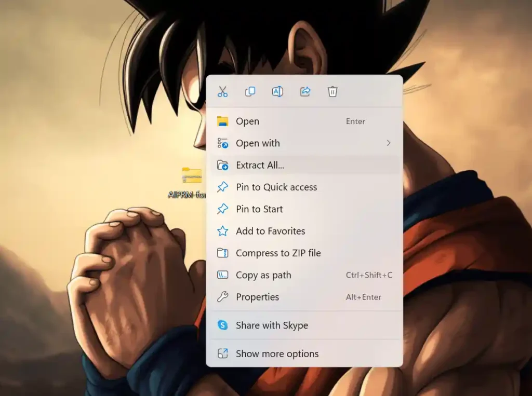
Task: Click Share with Skype entry
Action: (304, 325)
